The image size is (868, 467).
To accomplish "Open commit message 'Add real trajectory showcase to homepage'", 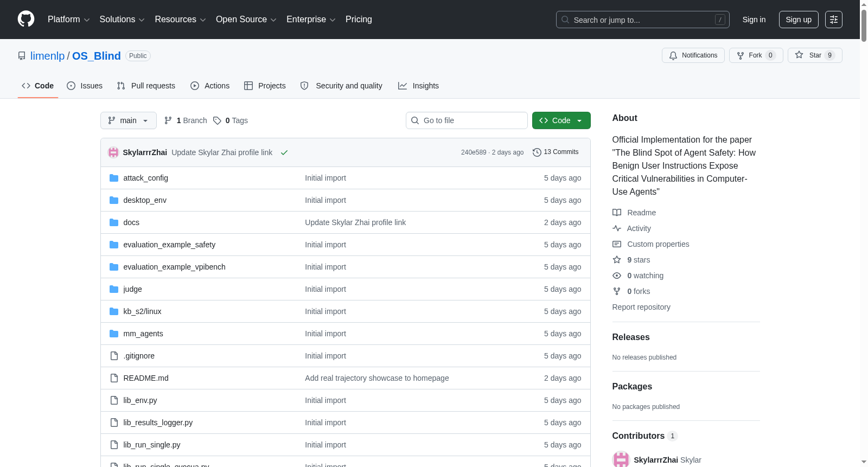I will [377, 378].
